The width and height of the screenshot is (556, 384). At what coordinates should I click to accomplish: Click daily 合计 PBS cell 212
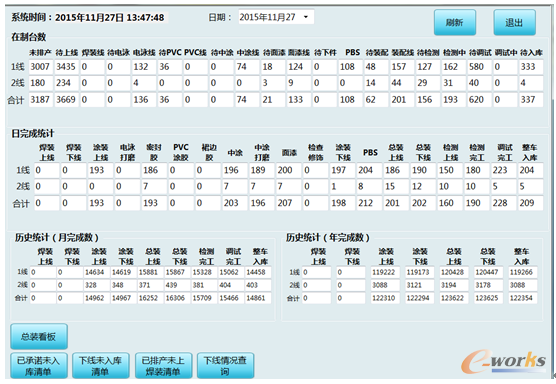[x=369, y=203]
